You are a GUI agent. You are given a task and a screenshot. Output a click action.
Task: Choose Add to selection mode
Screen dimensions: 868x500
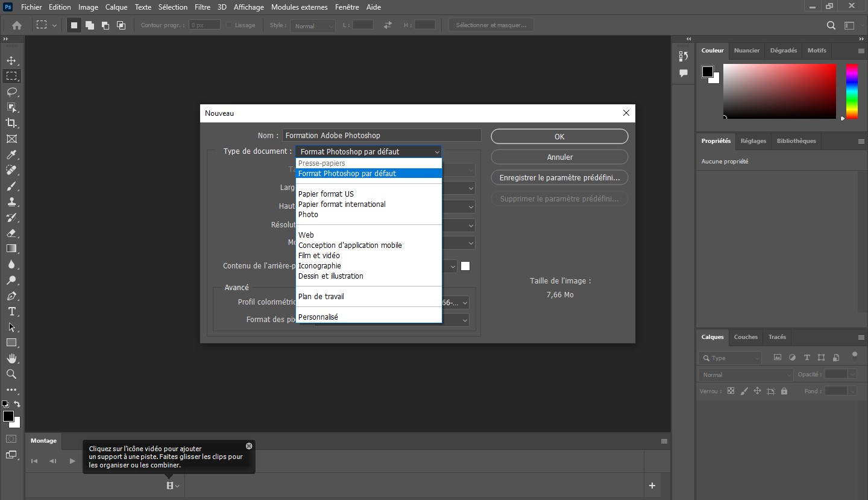coord(89,25)
